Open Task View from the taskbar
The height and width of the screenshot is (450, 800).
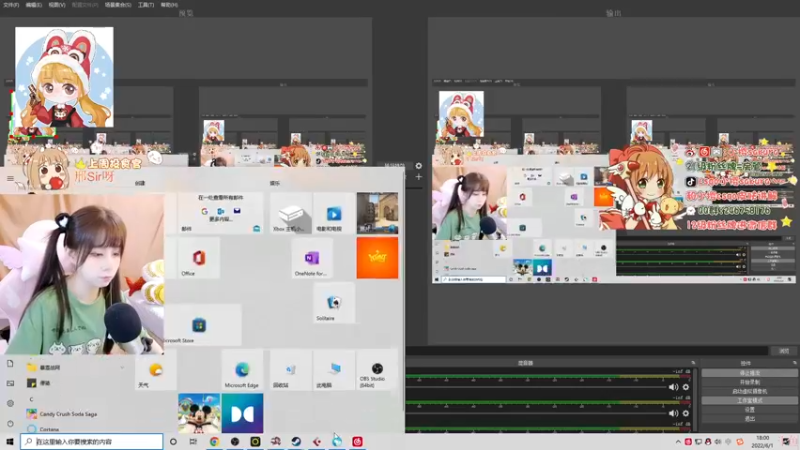pos(193,441)
